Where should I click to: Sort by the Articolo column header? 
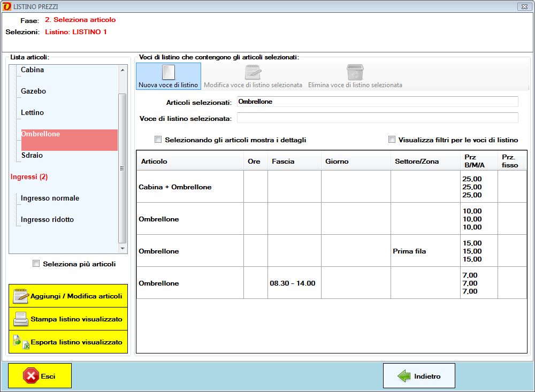click(x=190, y=161)
